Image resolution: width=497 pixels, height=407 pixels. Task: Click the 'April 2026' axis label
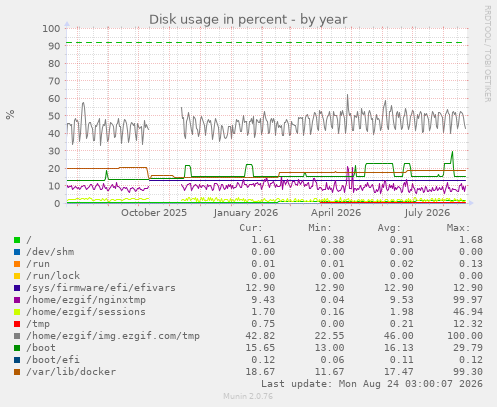point(336,213)
